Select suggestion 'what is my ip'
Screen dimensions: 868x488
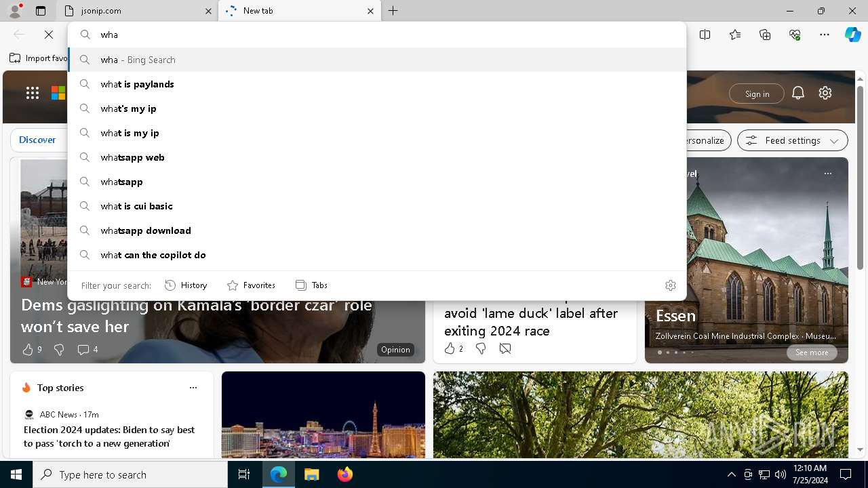pyautogui.click(x=377, y=133)
